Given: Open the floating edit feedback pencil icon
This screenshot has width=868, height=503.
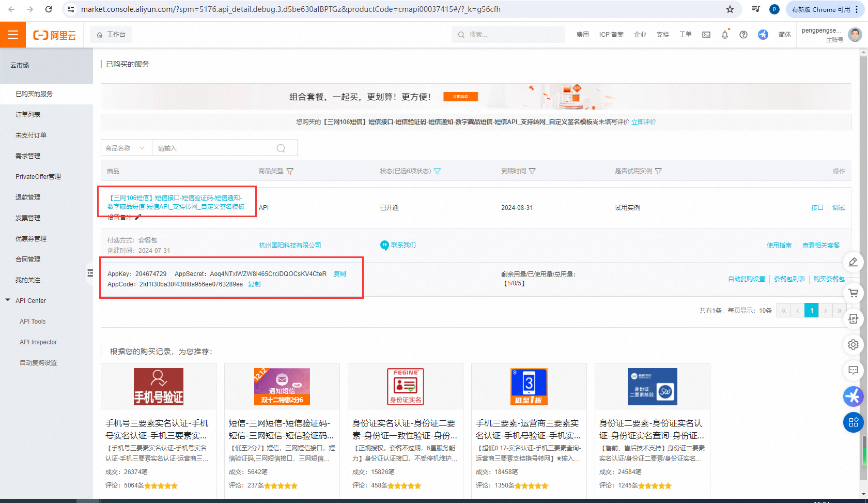Looking at the screenshot, I should [x=854, y=262].
